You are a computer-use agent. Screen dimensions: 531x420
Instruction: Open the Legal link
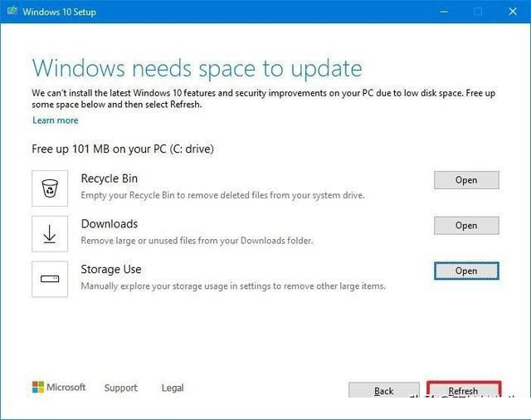173,388
